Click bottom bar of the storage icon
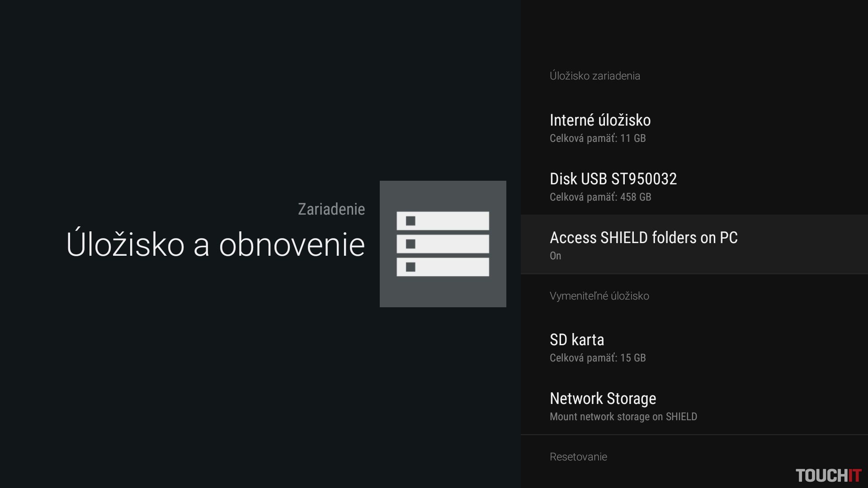The height and width of the screenshot is (488, 868). pos(443,267)
